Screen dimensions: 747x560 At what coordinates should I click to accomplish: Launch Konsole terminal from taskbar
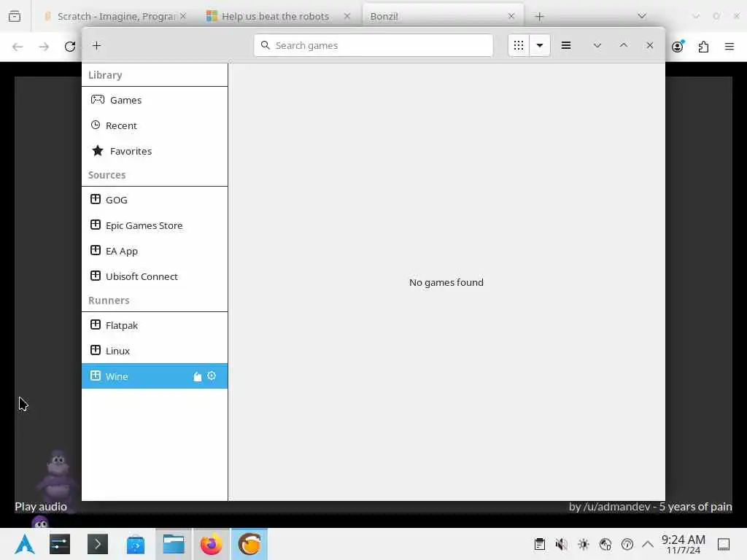(98, 544)
